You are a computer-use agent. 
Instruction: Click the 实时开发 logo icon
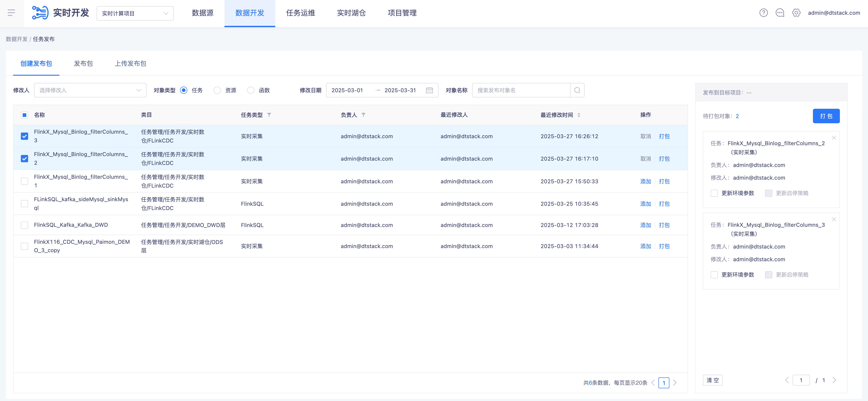click(40, 13)
